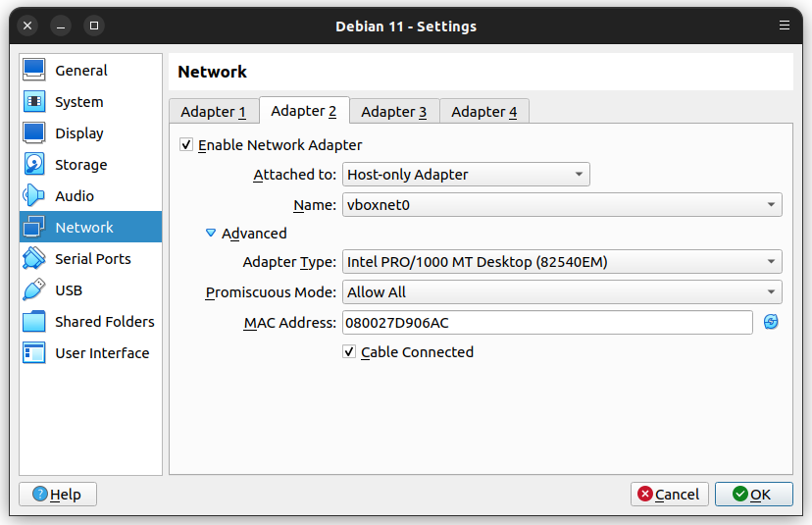Select the Shared Folders icon

click(x=34, y=321)
